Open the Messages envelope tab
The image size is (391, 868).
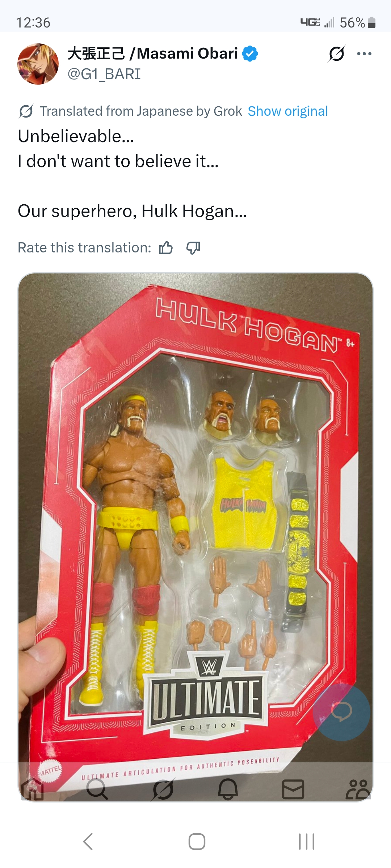coord(293,789)
